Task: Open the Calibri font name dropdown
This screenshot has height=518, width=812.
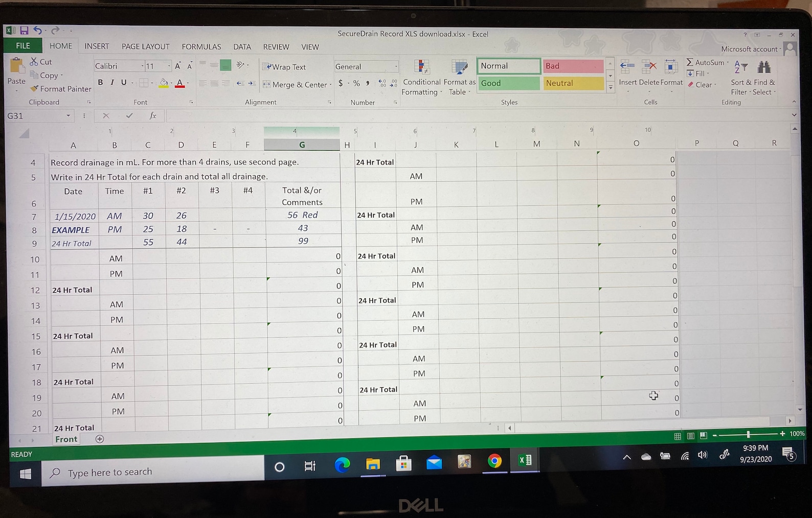Action: 142,66
